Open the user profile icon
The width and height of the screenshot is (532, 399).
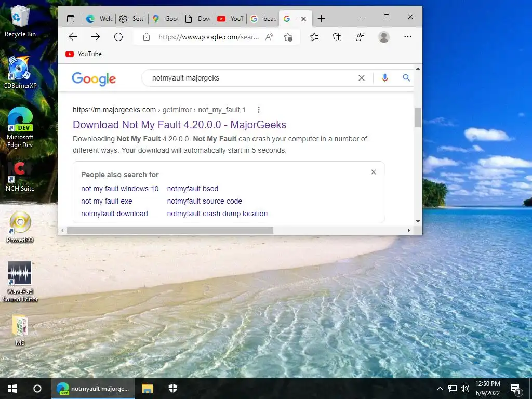[384, 37]
